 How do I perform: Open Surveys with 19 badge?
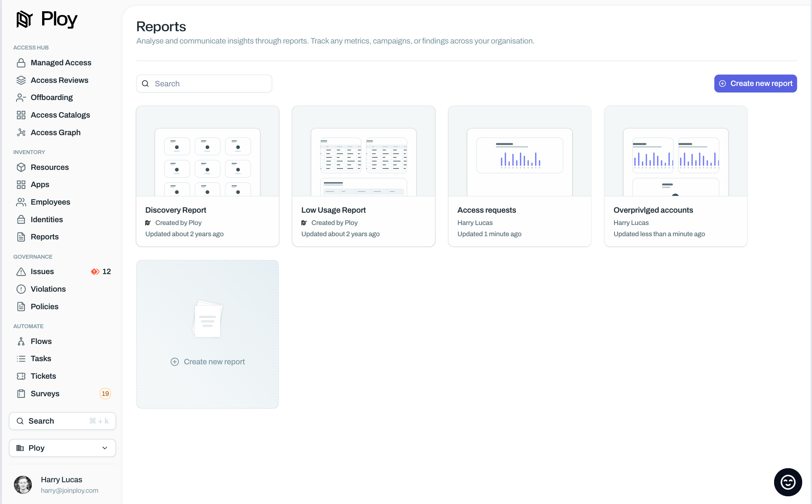45,393
